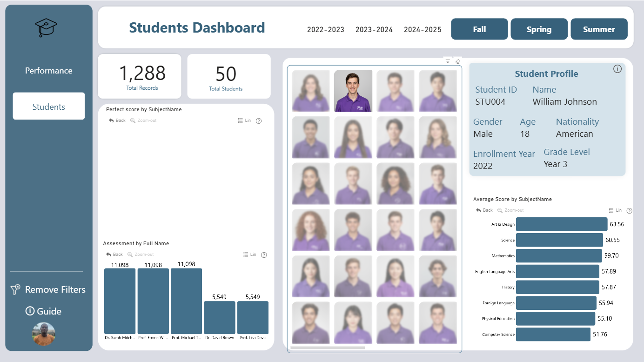Select William Johnson's highlighted photo
Image resolution: width=644 pixels, height=362 pixels.
[x=353, y=91]
